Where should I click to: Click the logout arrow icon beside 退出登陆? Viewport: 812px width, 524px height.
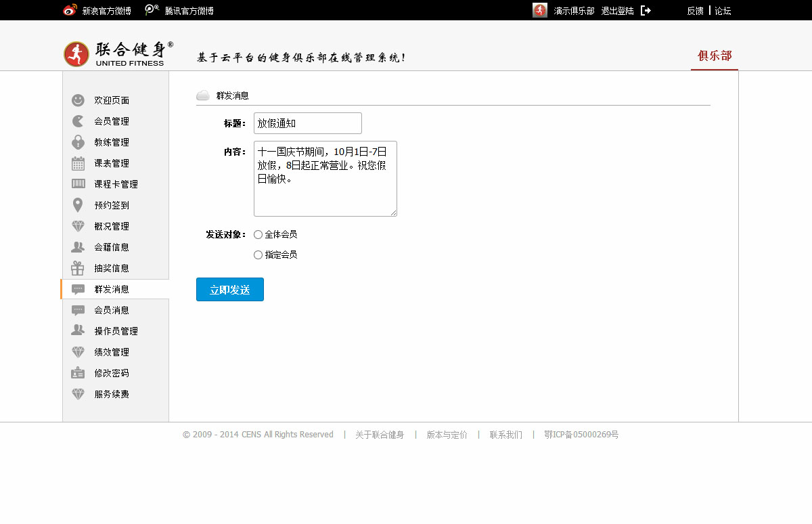pos(646,11)
